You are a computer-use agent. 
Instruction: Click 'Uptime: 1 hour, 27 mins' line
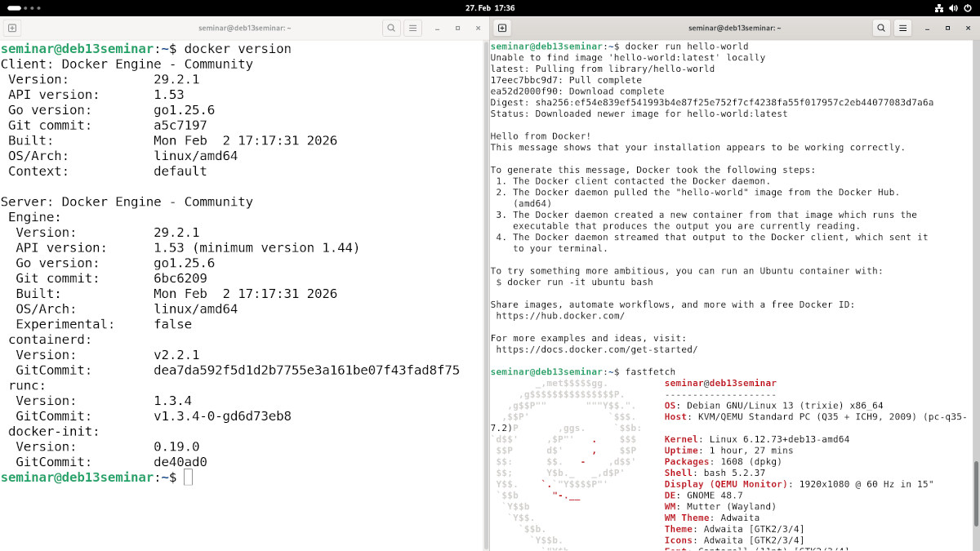pos(729,451)
